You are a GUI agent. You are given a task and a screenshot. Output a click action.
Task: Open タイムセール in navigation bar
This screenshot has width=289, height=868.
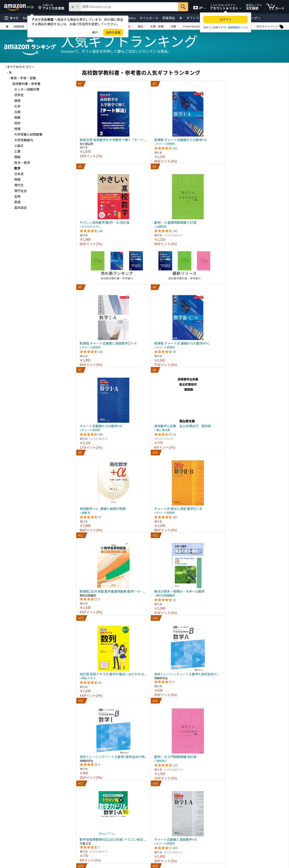[x=149, y=18]
